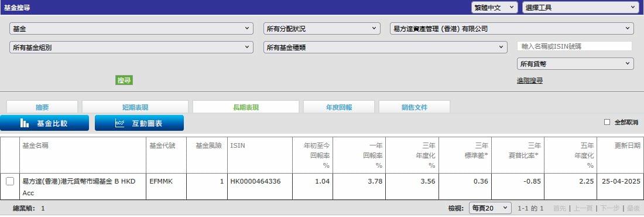The height and width of the screenshot is (217, 644).
Task: Click the 下一步 next page link
Action: click(610, 208)
